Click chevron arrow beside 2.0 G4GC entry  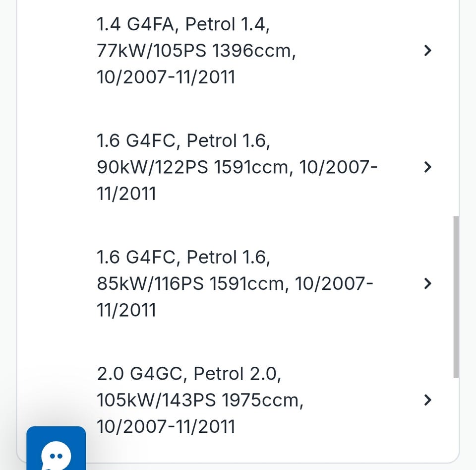pyautogui.click(x=428, y=400)
